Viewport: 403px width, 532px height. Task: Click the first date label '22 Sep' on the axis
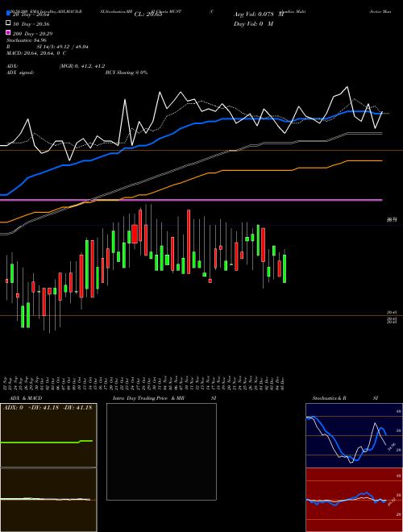click(6, 383)
